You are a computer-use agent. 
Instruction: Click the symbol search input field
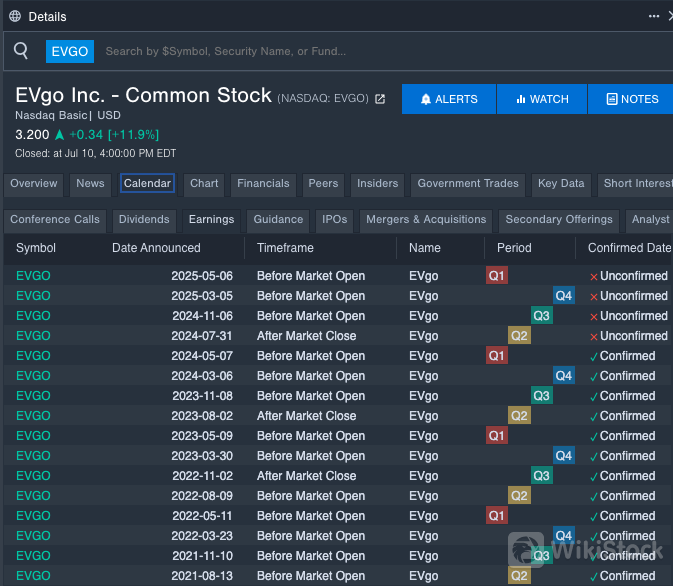point(380,51)
